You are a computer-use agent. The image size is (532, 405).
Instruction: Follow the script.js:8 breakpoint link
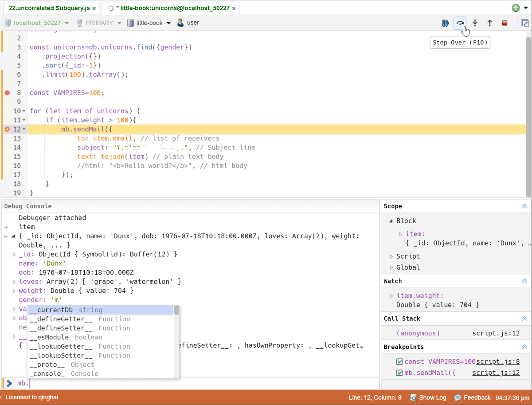(498, 362)
